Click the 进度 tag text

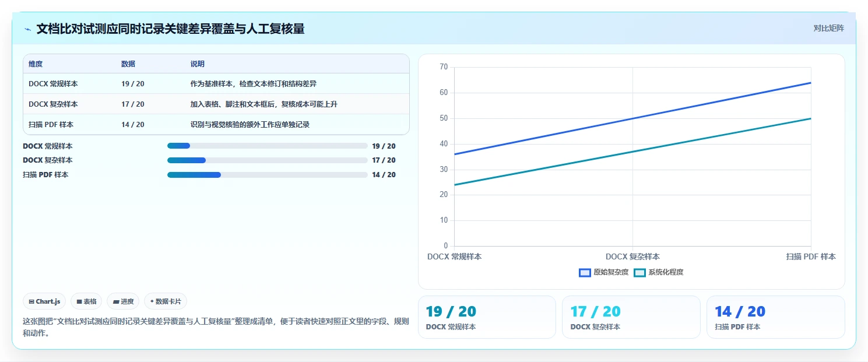(127, 301)
